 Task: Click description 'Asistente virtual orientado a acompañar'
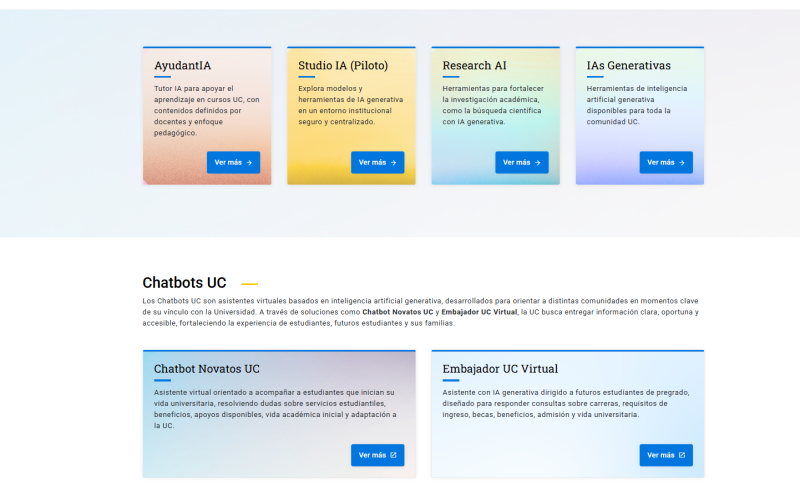click(x=275, y=409)
